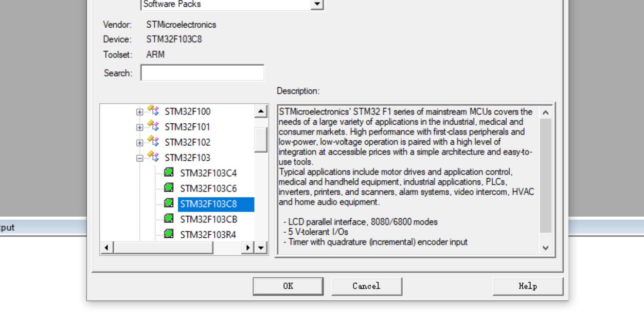This screenshot has height=321, width=644.
Task: Click the device tree scroll-up arrow
Action: (261, 112)
